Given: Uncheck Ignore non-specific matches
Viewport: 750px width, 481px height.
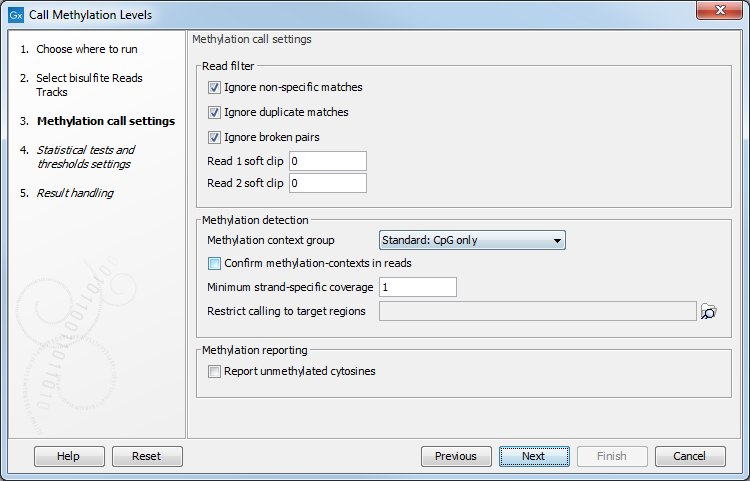Looking at the screenshot, I should [x=214, y=87].
